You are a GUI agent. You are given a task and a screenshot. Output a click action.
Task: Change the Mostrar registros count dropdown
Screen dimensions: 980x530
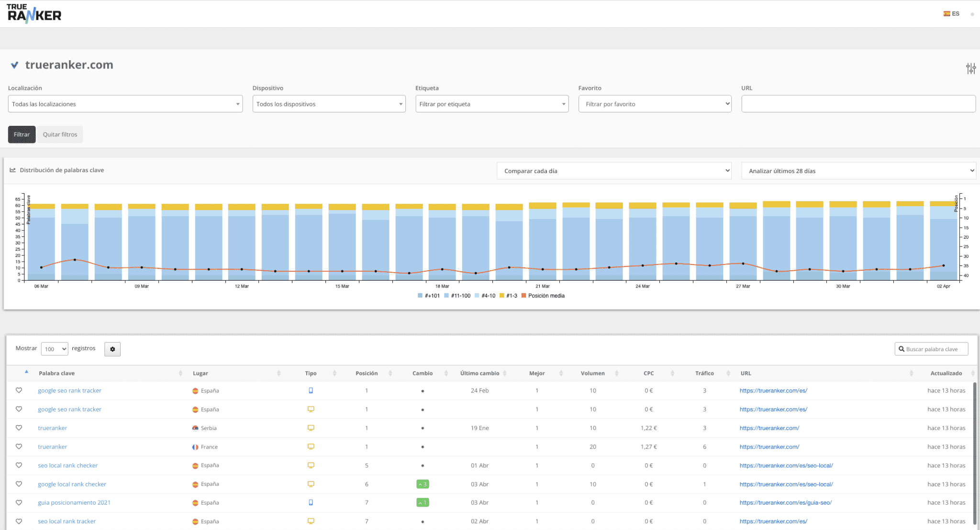[x=55, y=349]
